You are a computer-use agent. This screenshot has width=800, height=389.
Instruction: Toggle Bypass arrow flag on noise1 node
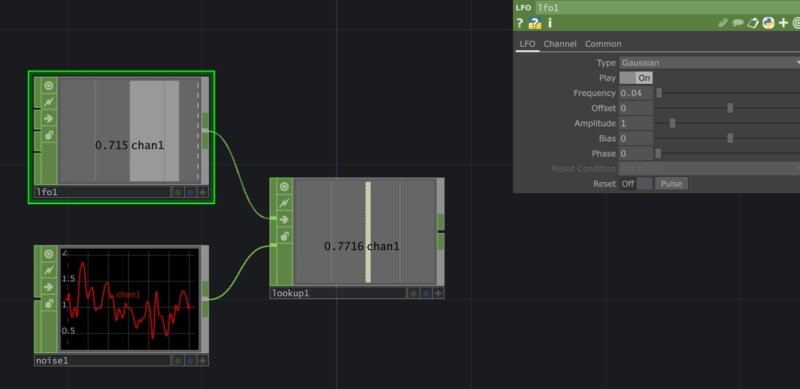pos(49,287)
